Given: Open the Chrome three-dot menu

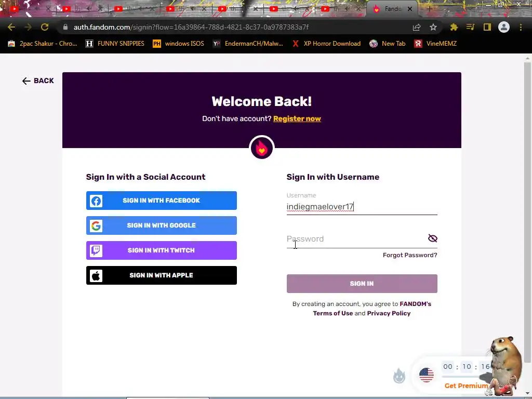Looking at the screenshot, I should pos(521,27).
